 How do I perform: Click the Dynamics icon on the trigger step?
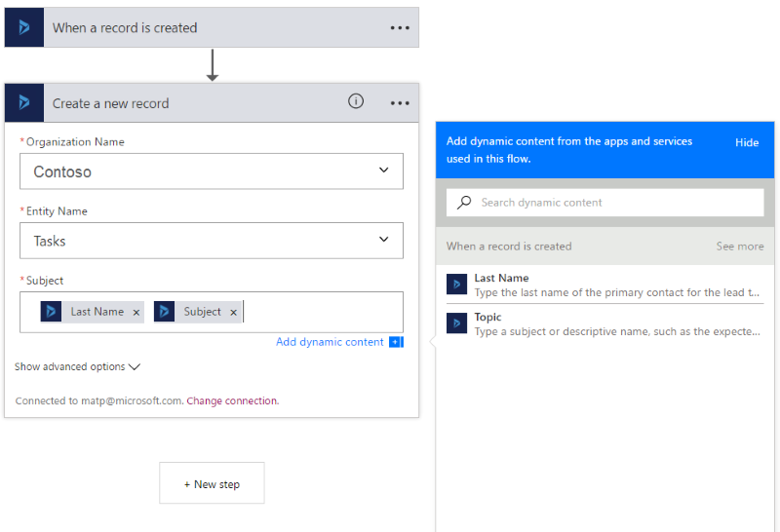coord(24,27)
